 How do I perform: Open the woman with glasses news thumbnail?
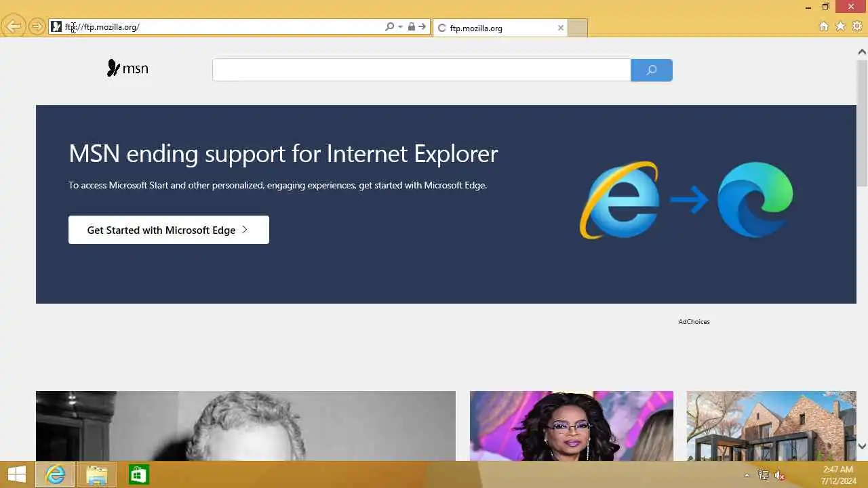tap(572, 426)
